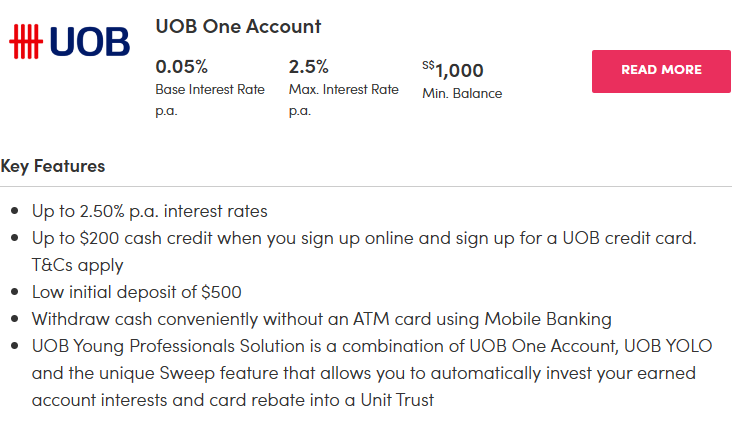Screen dimensions: 732x434
Task: Select the 2.5% max rate value
Action: pos(308,68)
